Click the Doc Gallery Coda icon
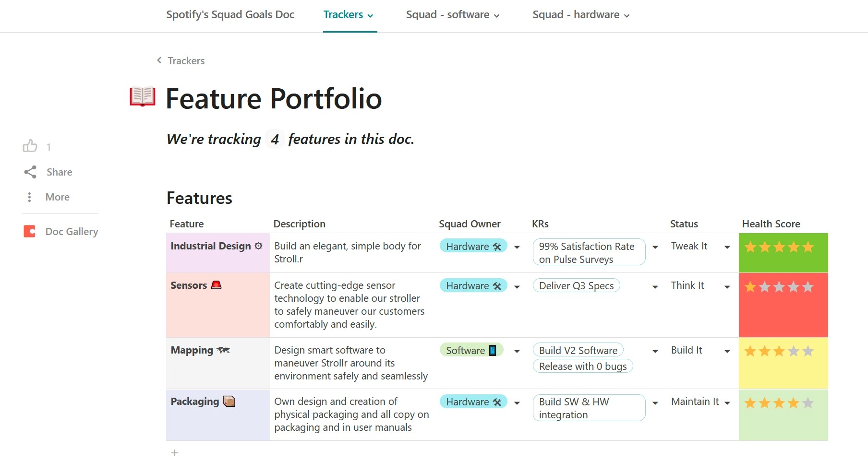The height and width of the screenshot is (473, 868). (x=30, y=232)
